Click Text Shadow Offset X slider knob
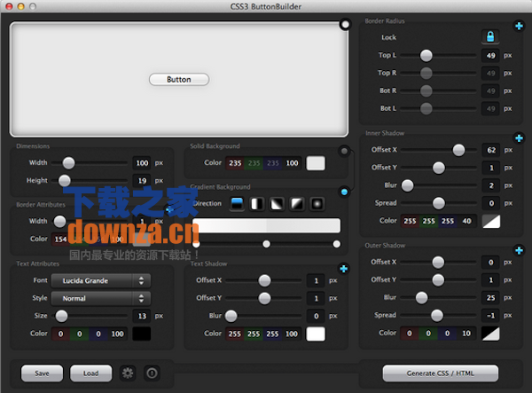Image resolution: width=532 pixels, height=393 pixels. [264, 280]
